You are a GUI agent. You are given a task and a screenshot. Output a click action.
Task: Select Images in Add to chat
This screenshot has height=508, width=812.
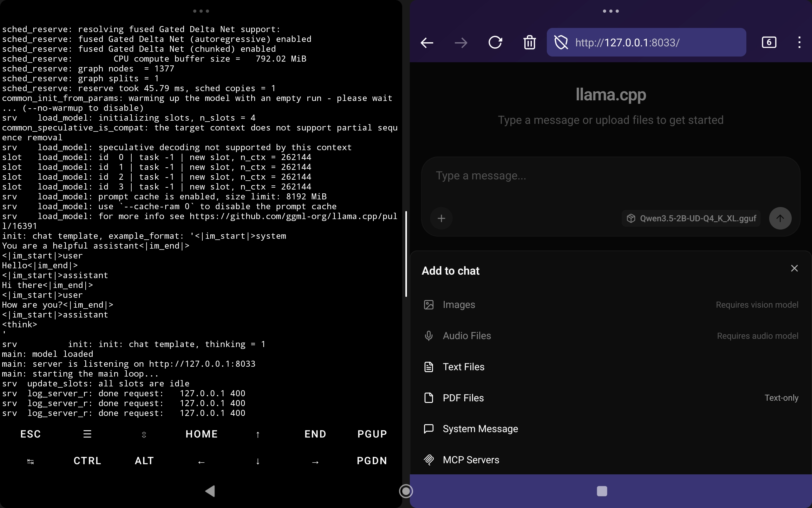pos(610,305)
